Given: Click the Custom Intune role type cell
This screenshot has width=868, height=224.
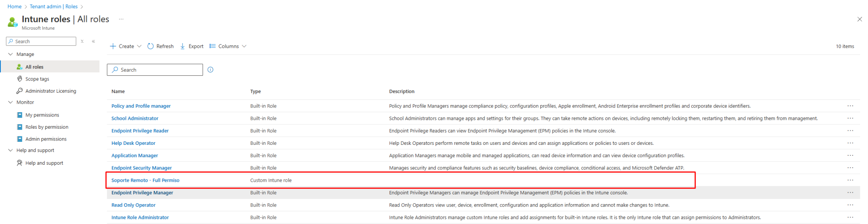Looking at the screenshot, I should click(x=271, y=180).
